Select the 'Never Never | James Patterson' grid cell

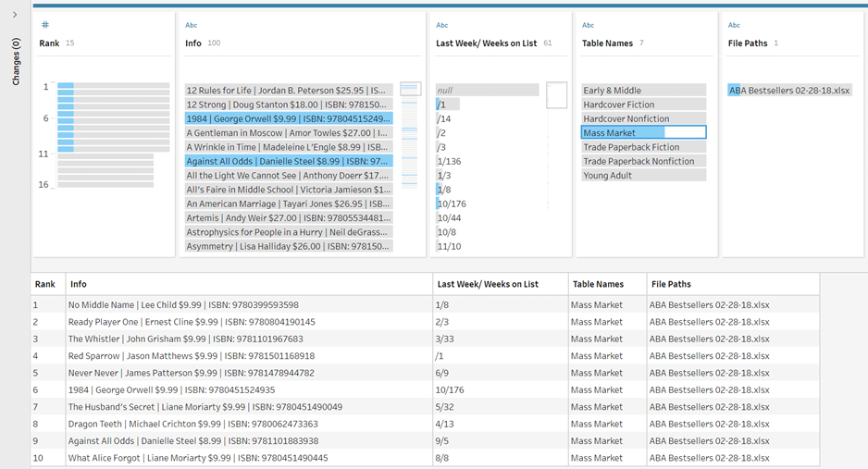249,373
